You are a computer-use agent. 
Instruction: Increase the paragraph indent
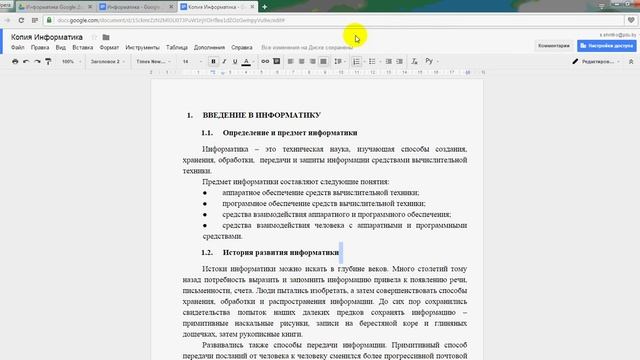pyautogui.click(x=400, y=62)
